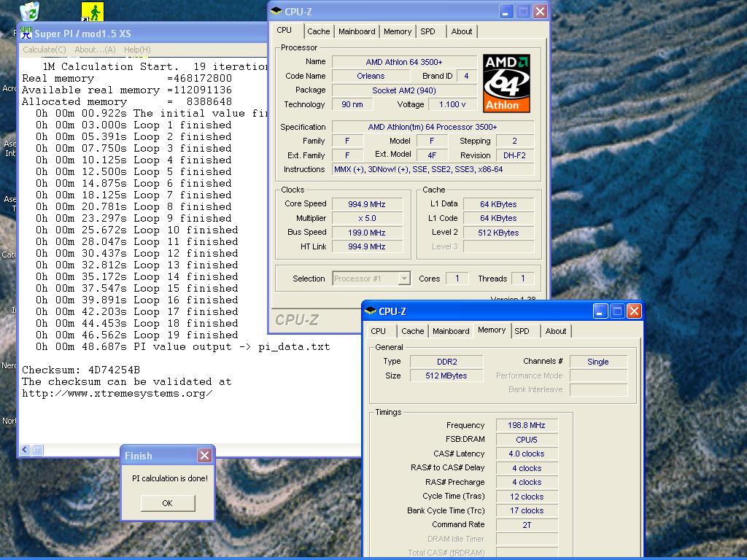Click the left scroll arrow in Super PI

click(x=26, y=449)
